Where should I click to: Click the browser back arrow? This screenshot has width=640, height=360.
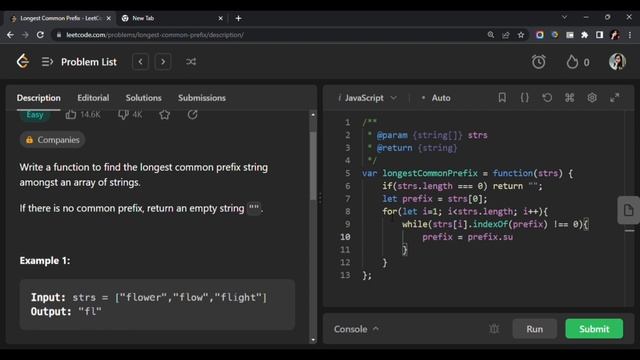tap(10, 35)
